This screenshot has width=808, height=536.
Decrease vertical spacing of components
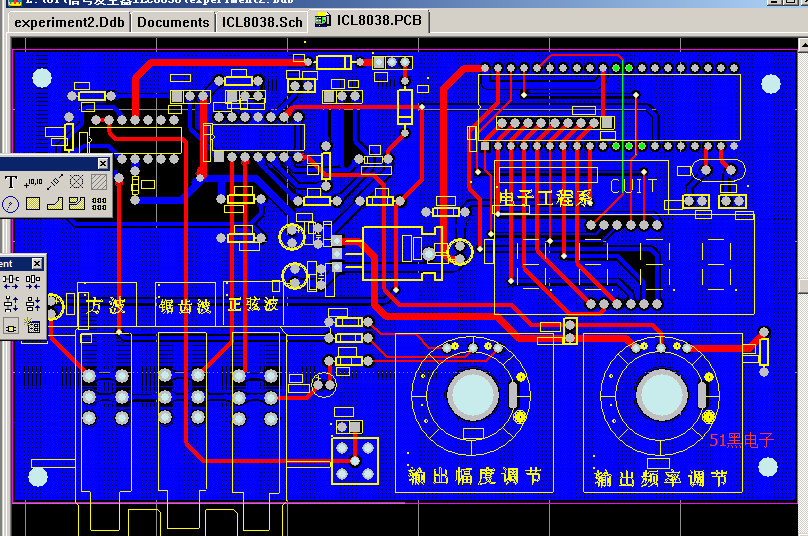pyautogui.click(x=33, y=304)
